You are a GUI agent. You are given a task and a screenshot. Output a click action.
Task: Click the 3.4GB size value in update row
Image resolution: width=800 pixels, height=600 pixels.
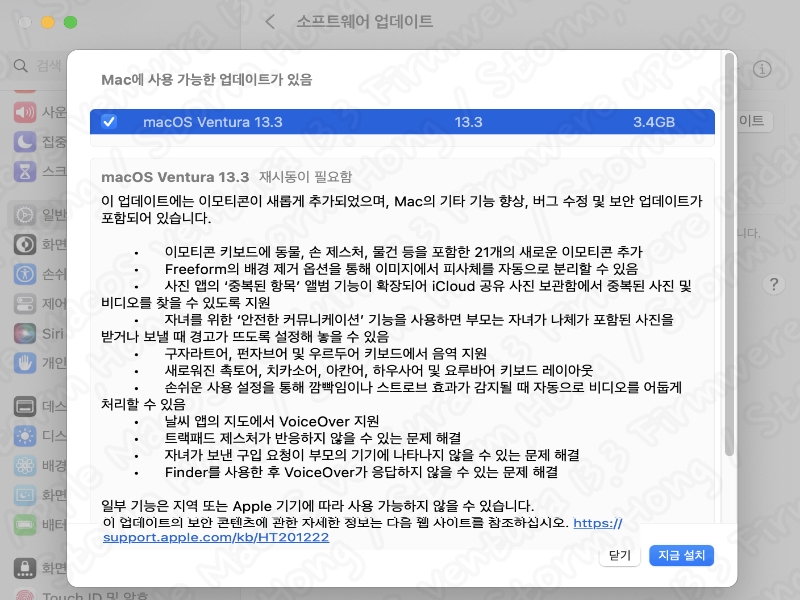pyautogui.click(x=654, y=122)
